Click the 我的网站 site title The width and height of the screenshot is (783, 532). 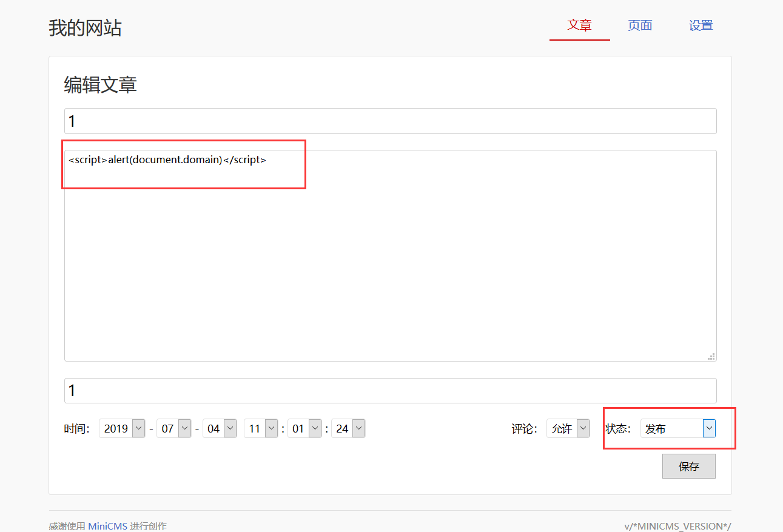click(85, 28)
